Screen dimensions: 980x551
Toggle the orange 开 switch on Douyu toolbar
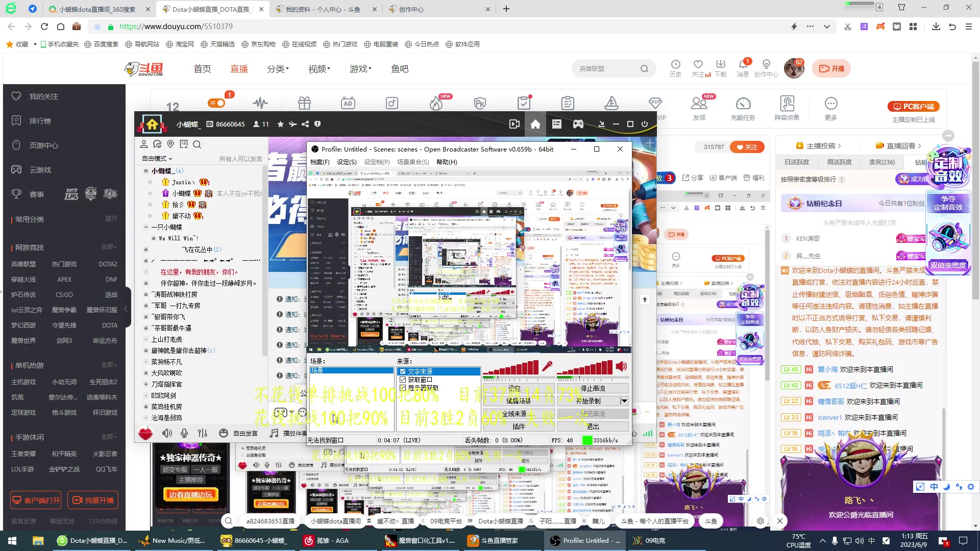[x=217, y=103]
